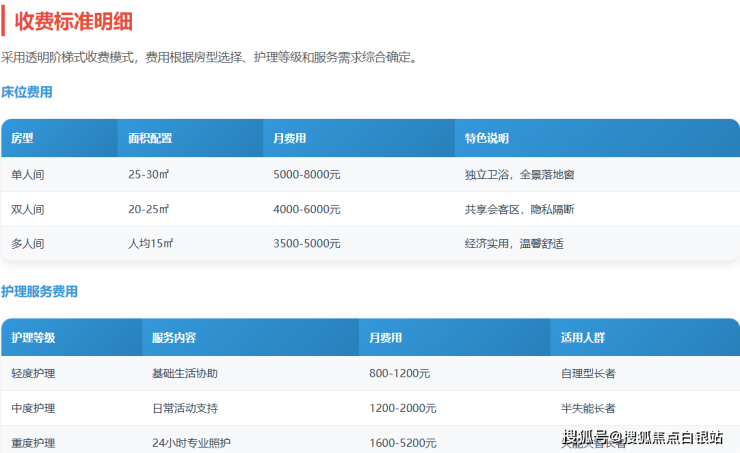
Task: Select the 轻度护理 care level cell
Action: [x=33, y=373]
